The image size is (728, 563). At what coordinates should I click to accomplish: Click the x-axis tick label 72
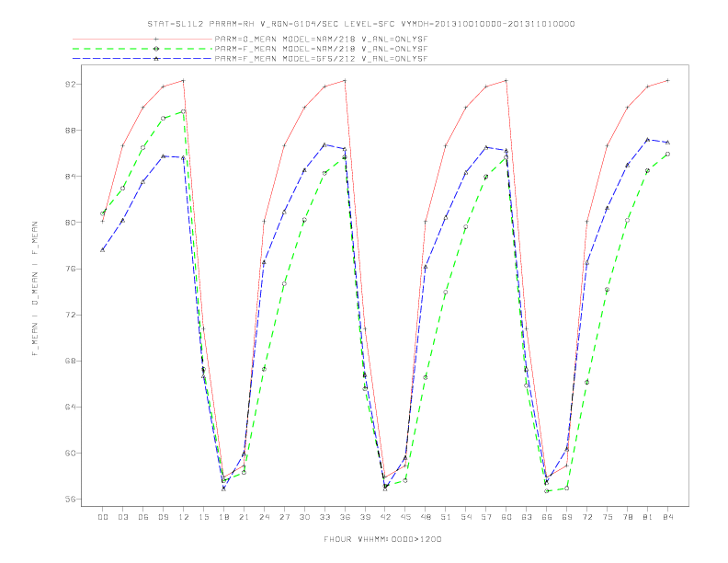[587, 517]
